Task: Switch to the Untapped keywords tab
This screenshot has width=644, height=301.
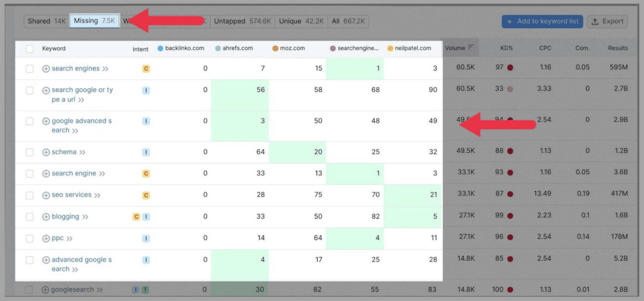Action: (242, 21)
